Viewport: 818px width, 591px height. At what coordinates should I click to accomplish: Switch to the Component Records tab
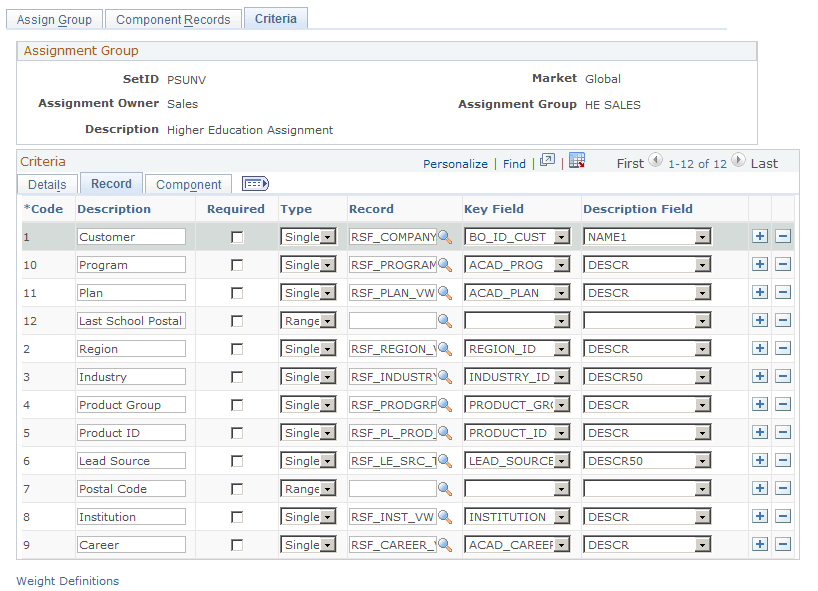pyautogui.click(x=173, y=17)
